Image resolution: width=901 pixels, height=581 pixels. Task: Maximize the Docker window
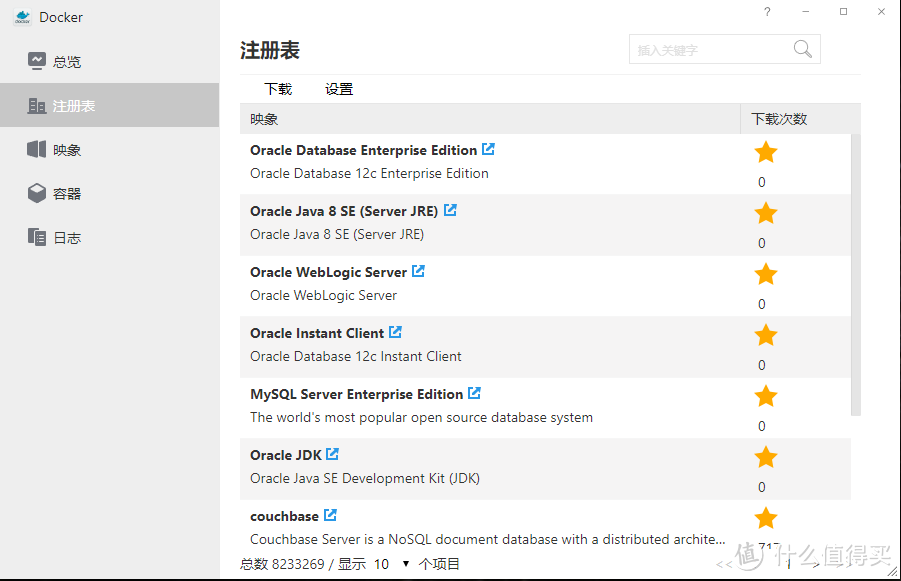[x=843, y=11]
